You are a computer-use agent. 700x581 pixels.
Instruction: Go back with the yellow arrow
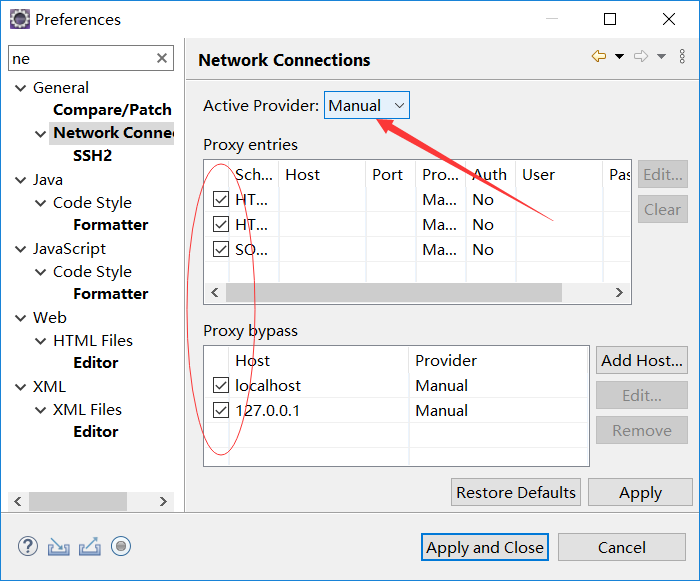(599, 57)
